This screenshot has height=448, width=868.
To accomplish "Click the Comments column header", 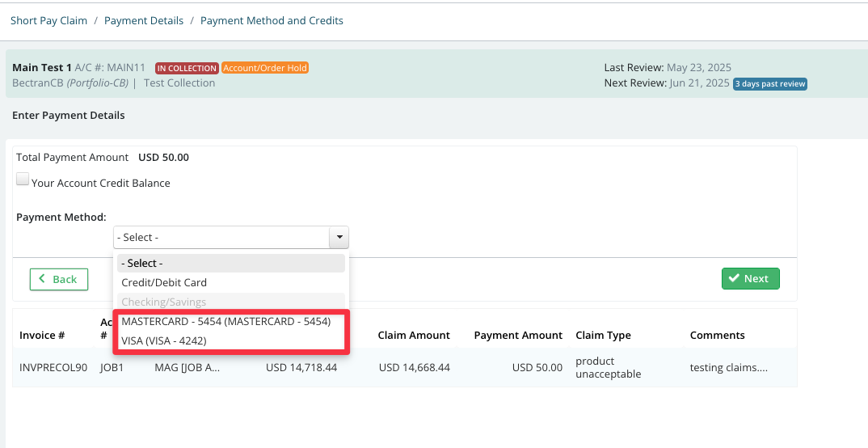I will point(717,335).
